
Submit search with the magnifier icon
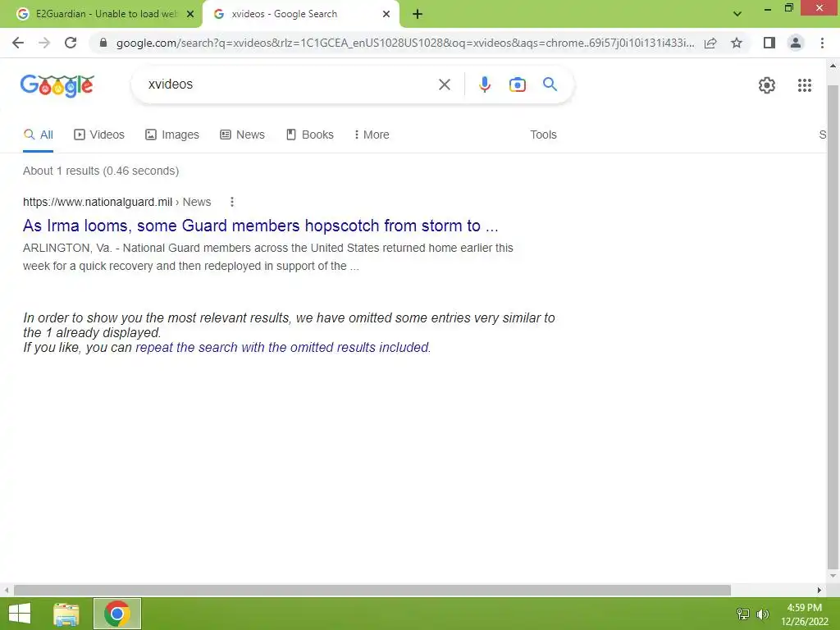pyautogui.click(x=550, y=84)
